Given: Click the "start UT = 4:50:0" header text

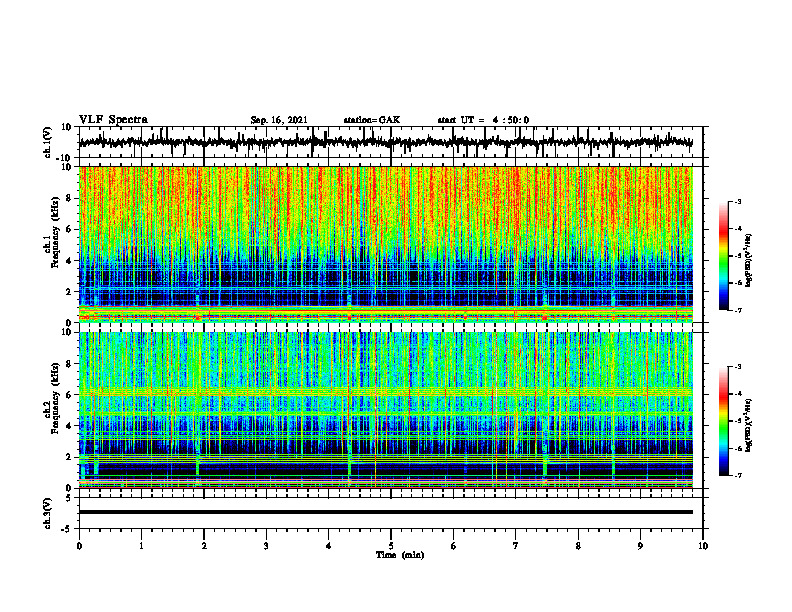Looking at the screenshot, I should 483,120.
